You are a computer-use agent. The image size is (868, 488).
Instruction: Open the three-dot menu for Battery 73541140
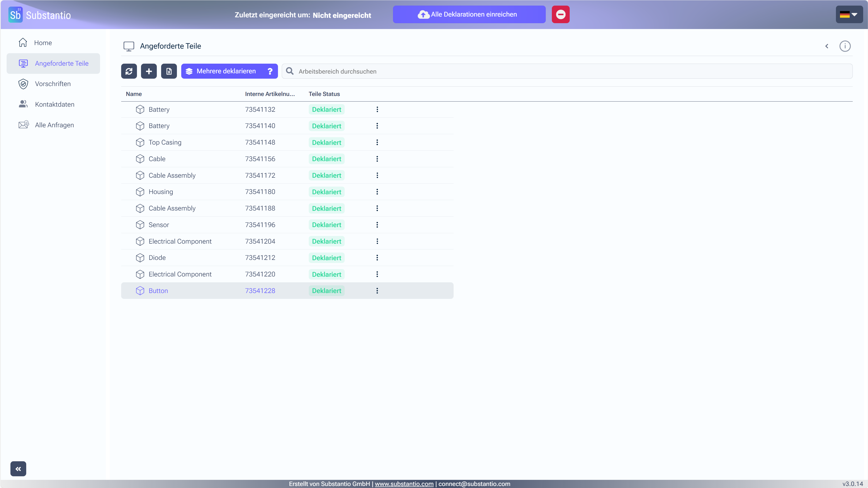click(x=377, y=126)
